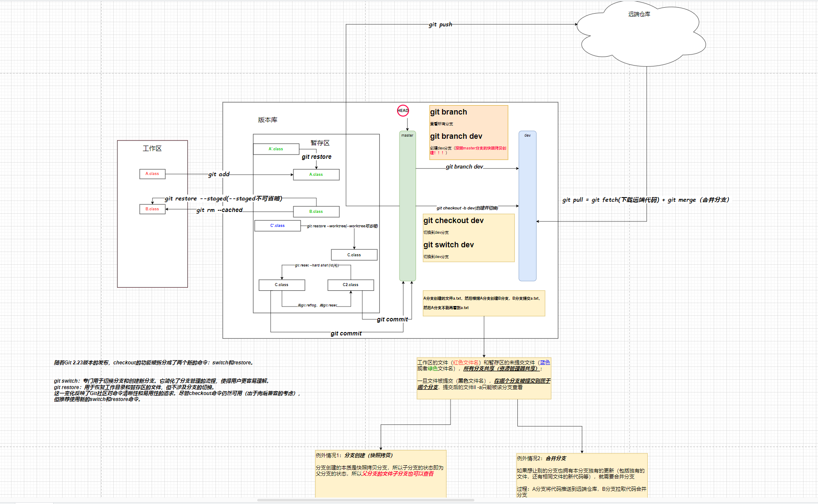Click the 查看所有分支 text in orange note
The image size is (818, 504).
coord(442,124)
